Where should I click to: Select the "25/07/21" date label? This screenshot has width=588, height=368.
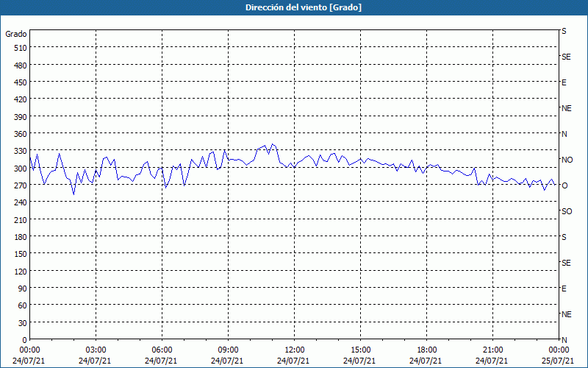pyautogui.click(x=558, y=361)
